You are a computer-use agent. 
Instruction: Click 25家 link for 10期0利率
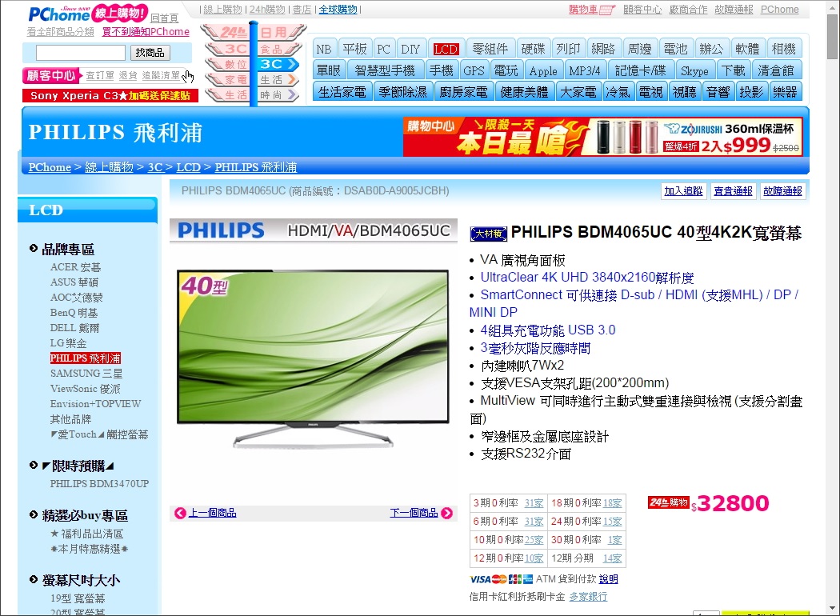pyautogui.click(x=534, y=540)
